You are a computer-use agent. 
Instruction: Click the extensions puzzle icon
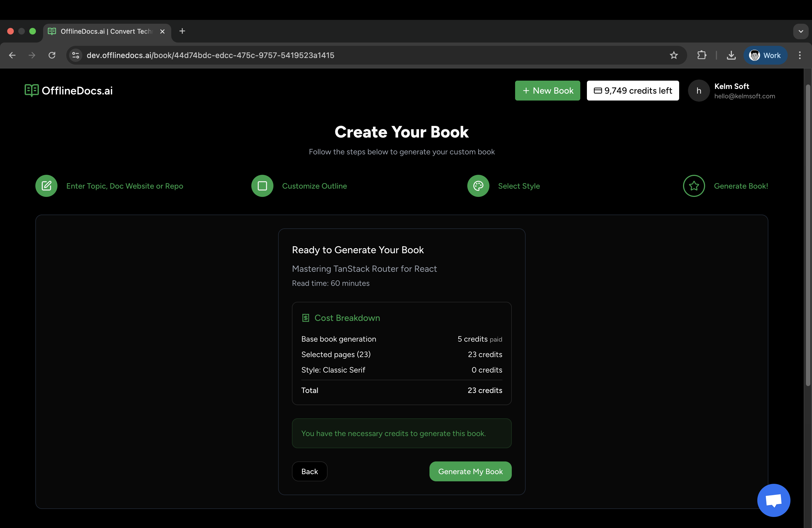(702, 55)
